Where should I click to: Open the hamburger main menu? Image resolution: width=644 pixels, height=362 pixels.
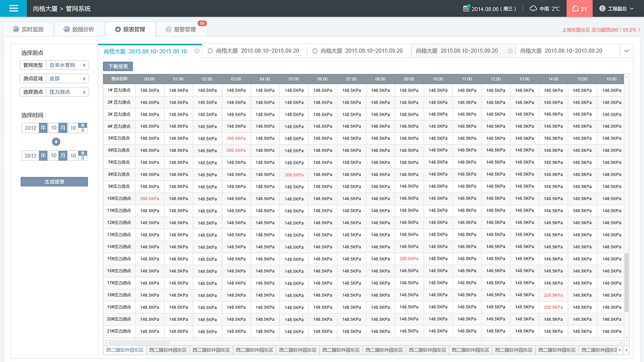(14, 9)
